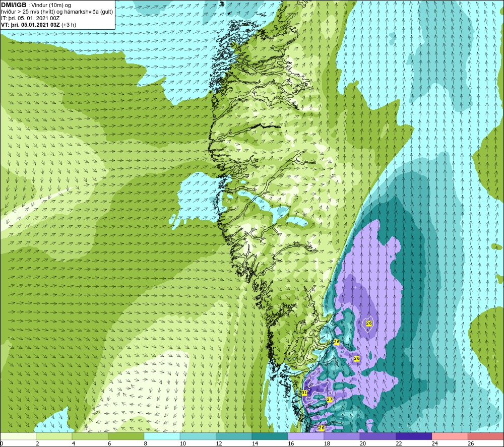Select the 14–16 m/s dark teal legend swatch
Screen dimensions: 504x447
270,436
